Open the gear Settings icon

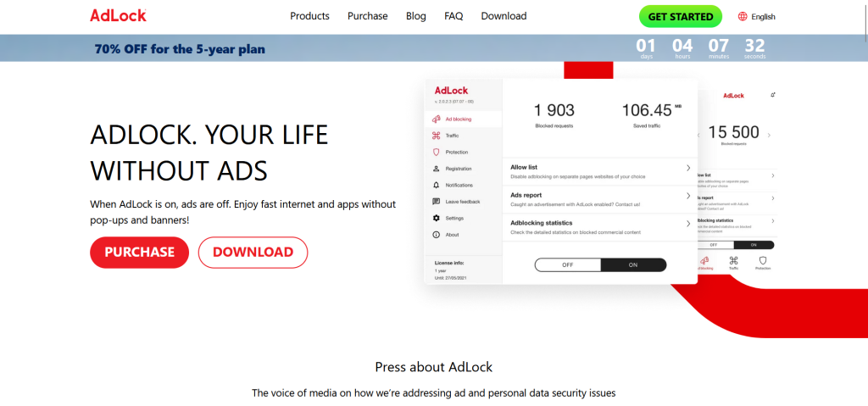click(x=436, y=218)
